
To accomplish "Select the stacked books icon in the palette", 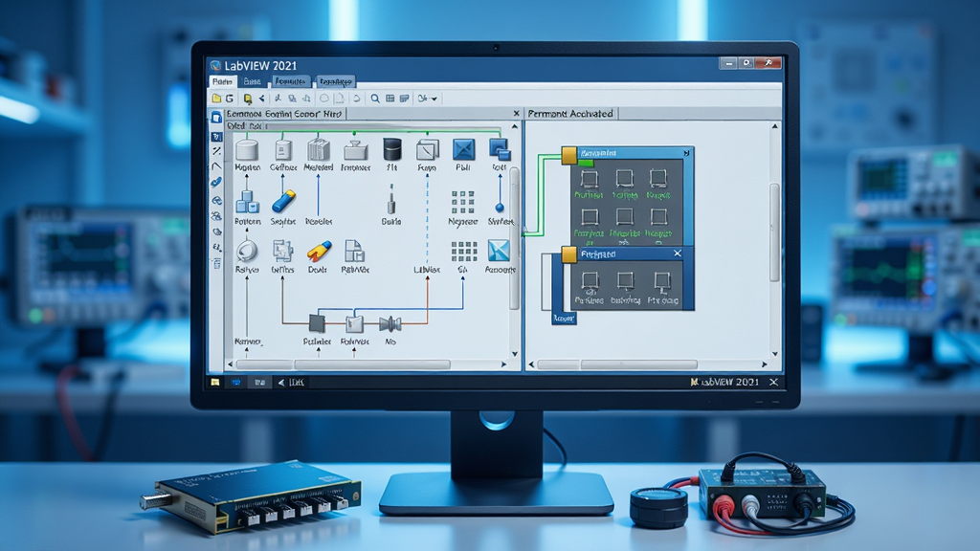I will [x=318, y=150].
